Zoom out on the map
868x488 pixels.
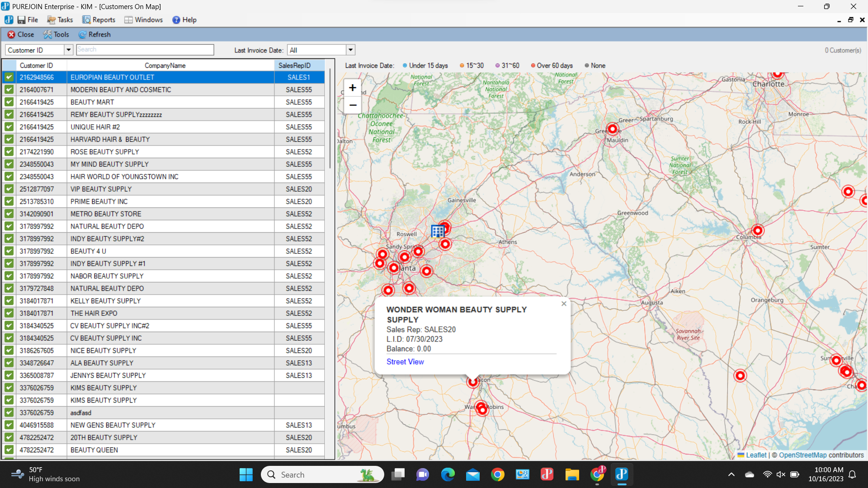353,105
